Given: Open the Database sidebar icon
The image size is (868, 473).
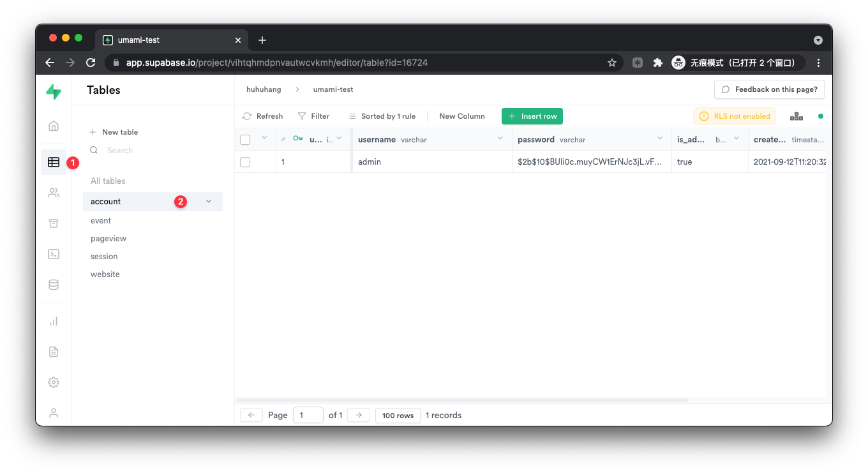Looking at the screenshot, I should tap(54, 285).
